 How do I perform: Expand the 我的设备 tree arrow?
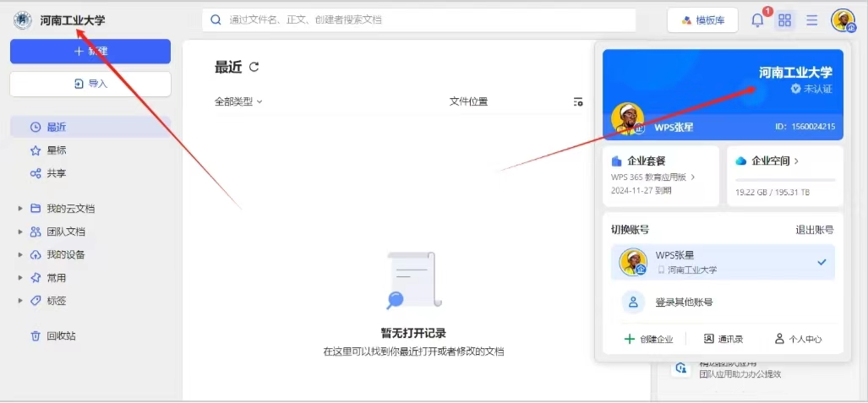point(20,254)
